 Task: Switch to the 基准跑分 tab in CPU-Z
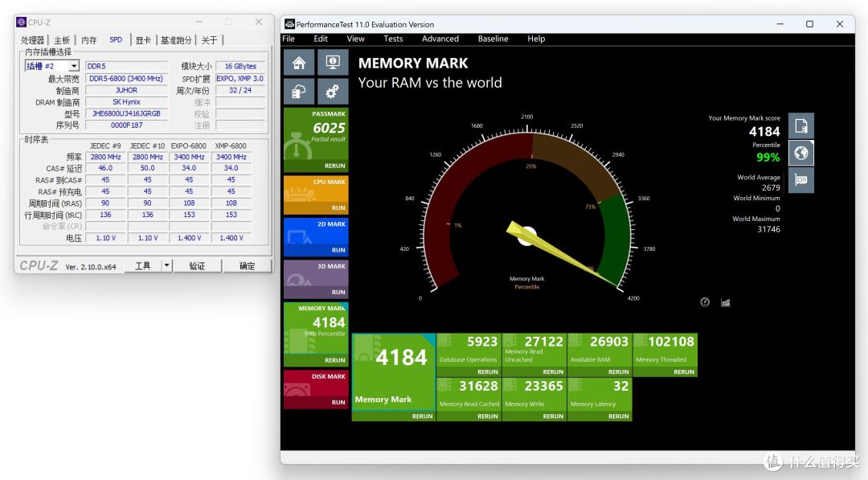pos(176,40)
